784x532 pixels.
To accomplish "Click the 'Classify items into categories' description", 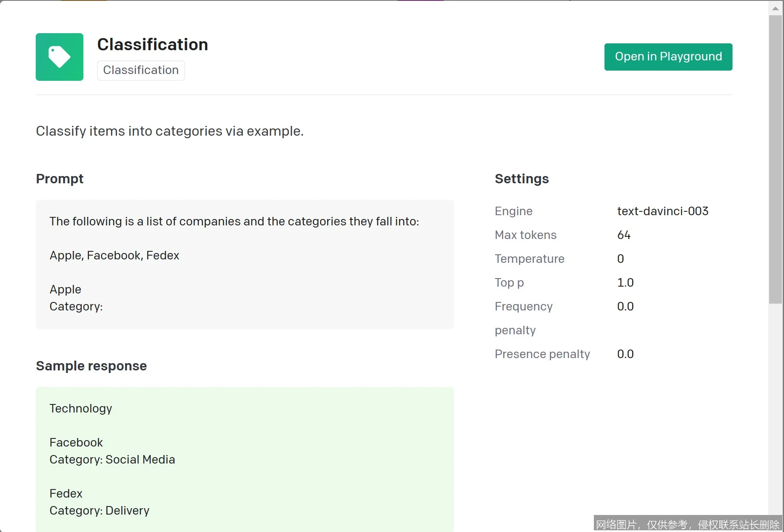I will click(170, 131).
